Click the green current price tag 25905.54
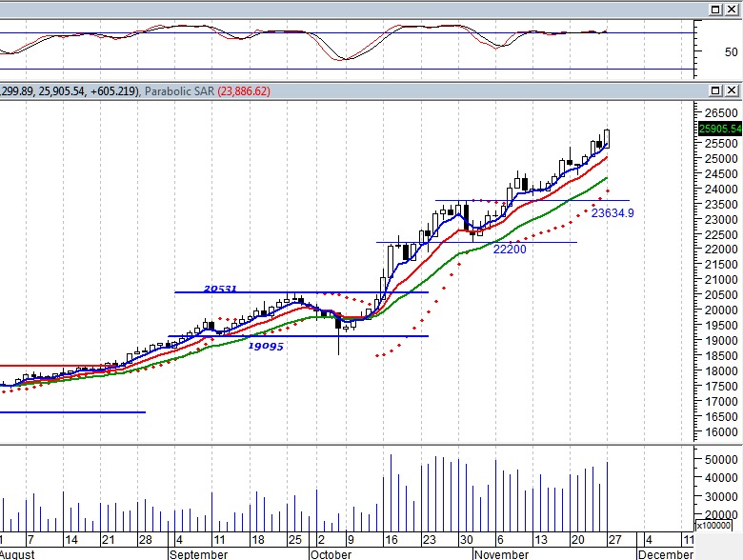The height and width of the screenshot is (560, 743). point(718,129)
